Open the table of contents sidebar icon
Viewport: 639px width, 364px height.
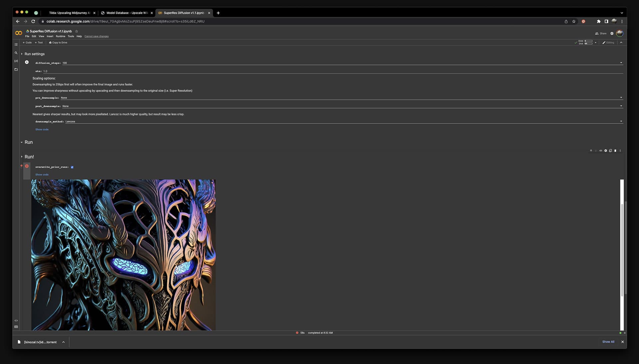[x=16, y=45]
